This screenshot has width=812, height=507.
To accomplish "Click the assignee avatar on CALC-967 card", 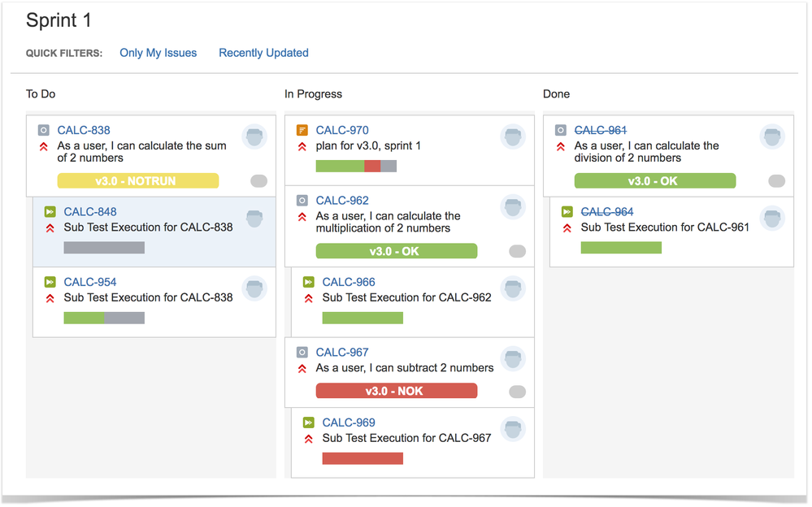I will click(x=513, y=358).
